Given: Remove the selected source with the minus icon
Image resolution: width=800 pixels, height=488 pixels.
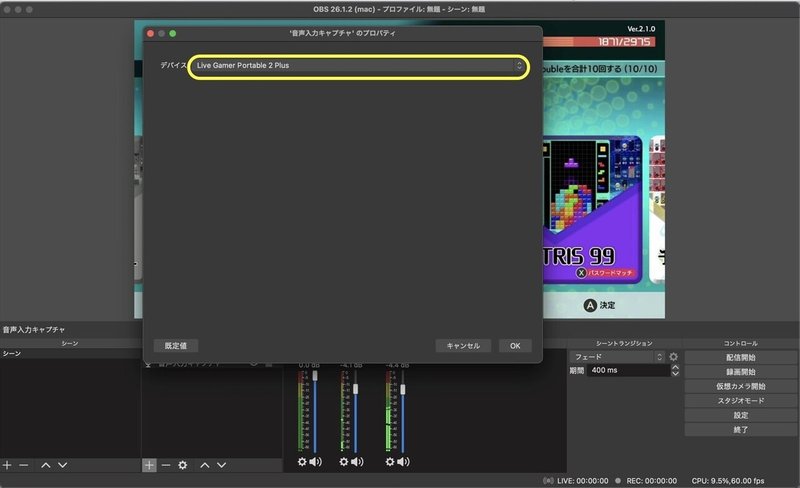Looking at the screenshot, I should coord(166,465).
